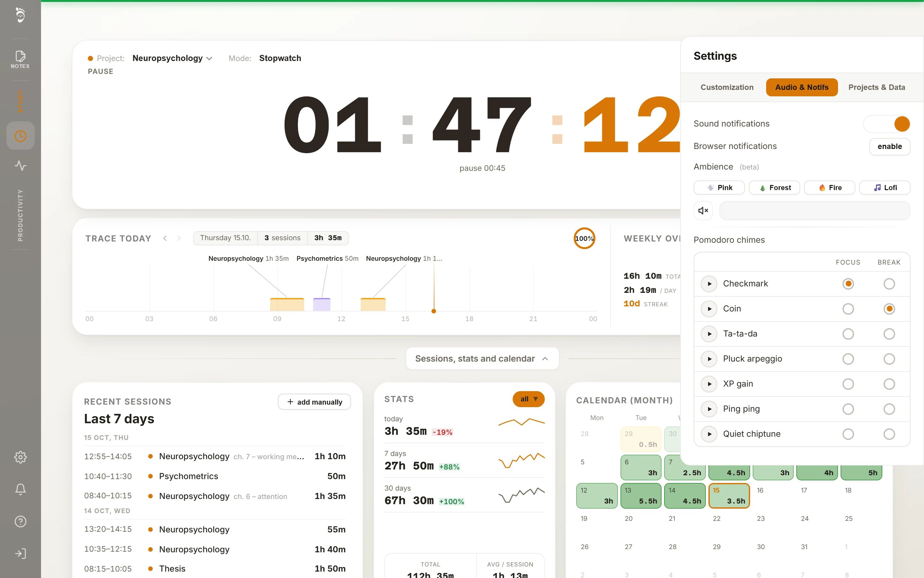The height and width of the screenshot is (578, 924).
Task: Select the Lofi ambience sound
Action: [x=885, y=188]
